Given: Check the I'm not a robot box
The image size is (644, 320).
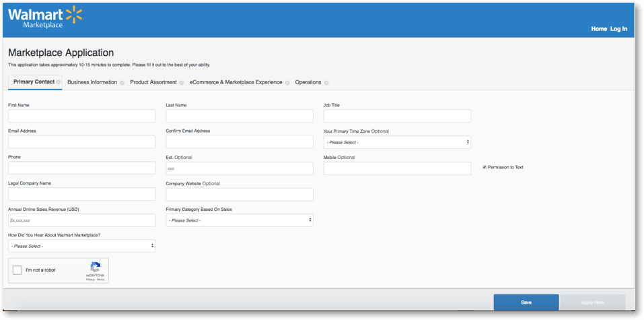Looking at the screenshot, I should 17,270.
